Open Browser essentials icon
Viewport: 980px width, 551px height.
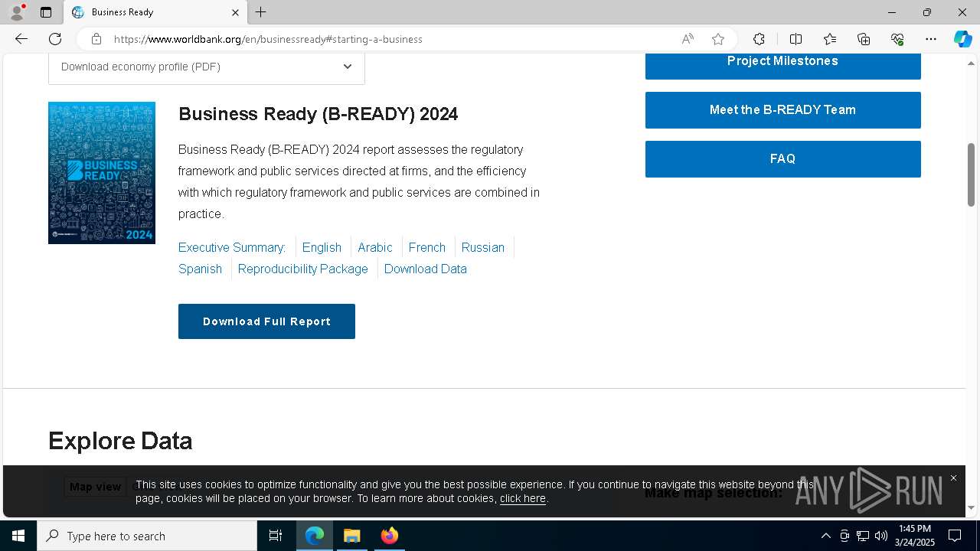(x=897, y=39)
